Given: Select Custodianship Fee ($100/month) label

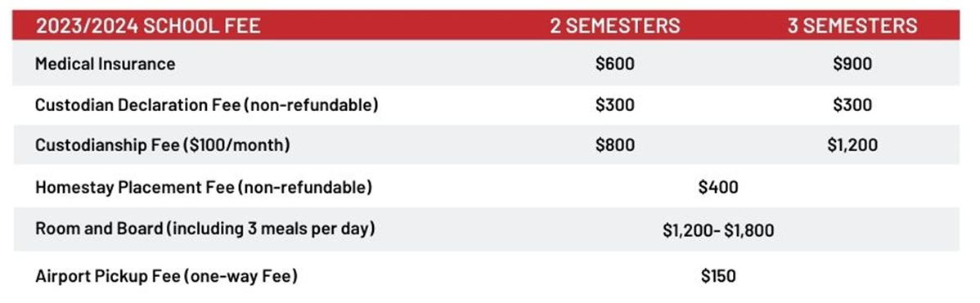Looking at the screenshot, I should click(x=163, y=145).
